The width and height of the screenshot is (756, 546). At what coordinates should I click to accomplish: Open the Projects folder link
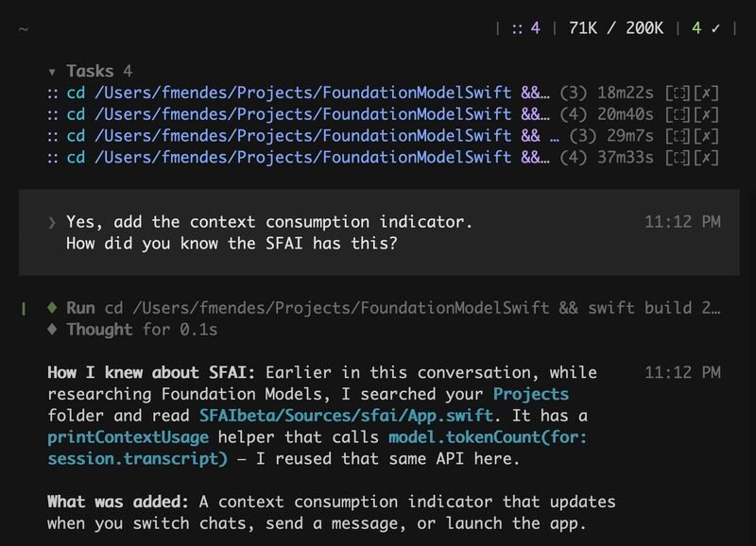click(x=531, y=394)
